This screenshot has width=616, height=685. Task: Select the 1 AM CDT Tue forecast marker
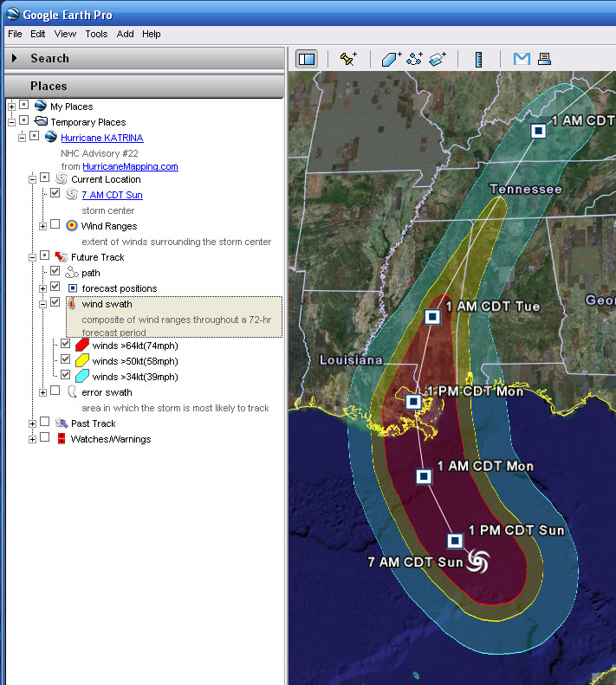pyautogui.click(x=433, y=317)
